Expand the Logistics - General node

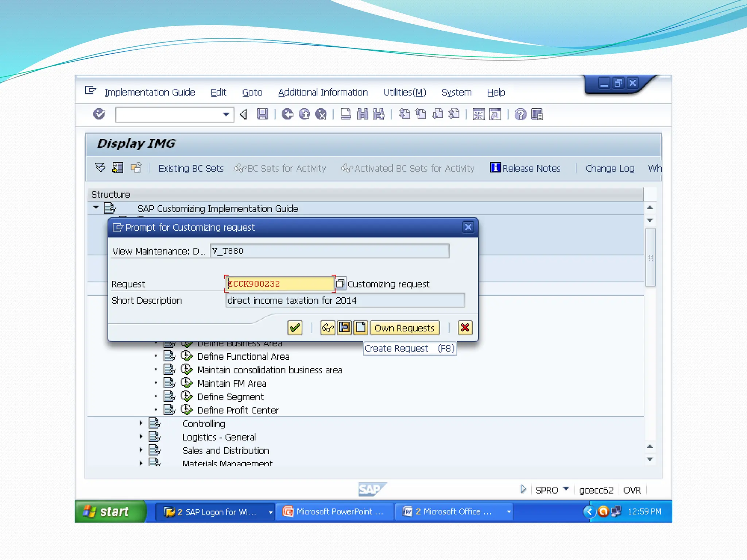(x=141, y=437)
